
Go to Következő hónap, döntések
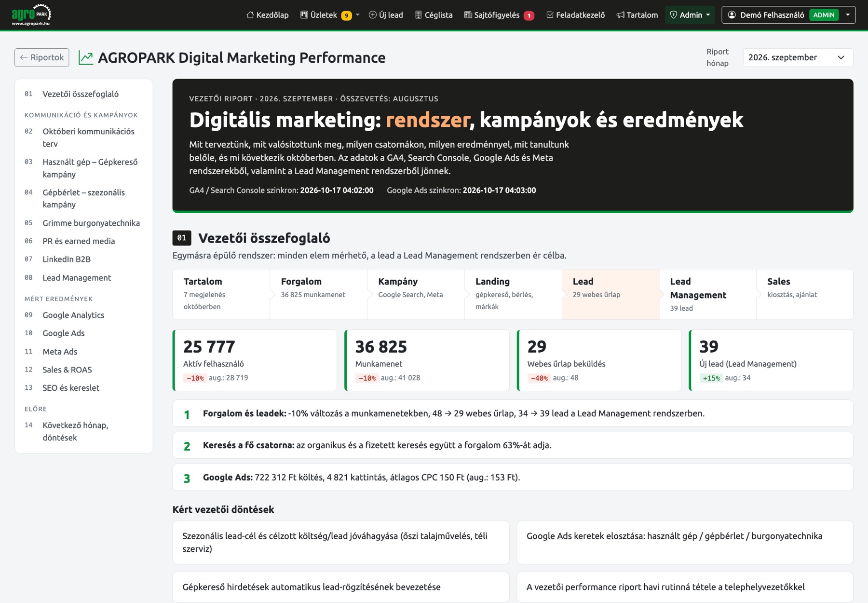(x=84, y=431)
